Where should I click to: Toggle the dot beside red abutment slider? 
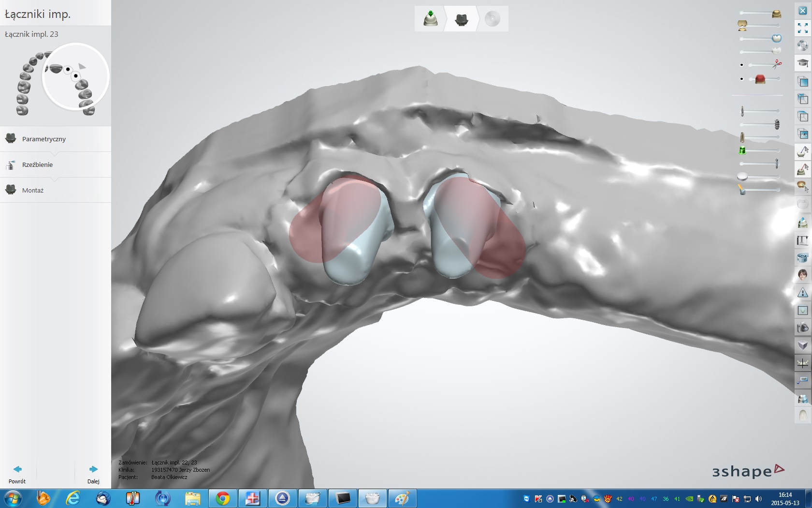(741, 79)
